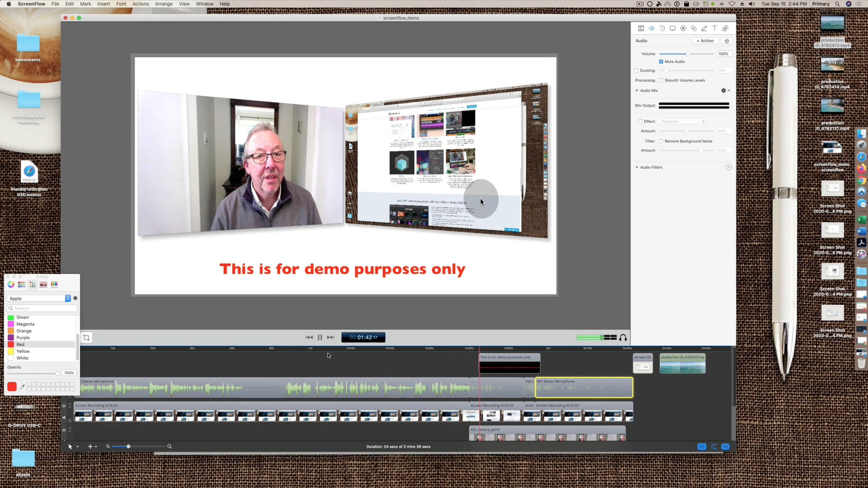The image size is (868, 488).
Task: Select the Purple color in the list
Action: [41, 338]
